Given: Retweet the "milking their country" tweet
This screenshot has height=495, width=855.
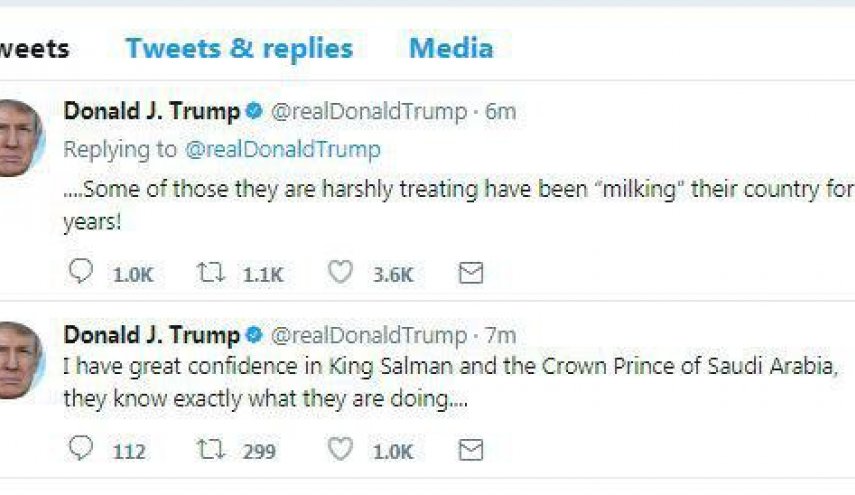Looking at the screenshot, I should (x=211, y=272).
